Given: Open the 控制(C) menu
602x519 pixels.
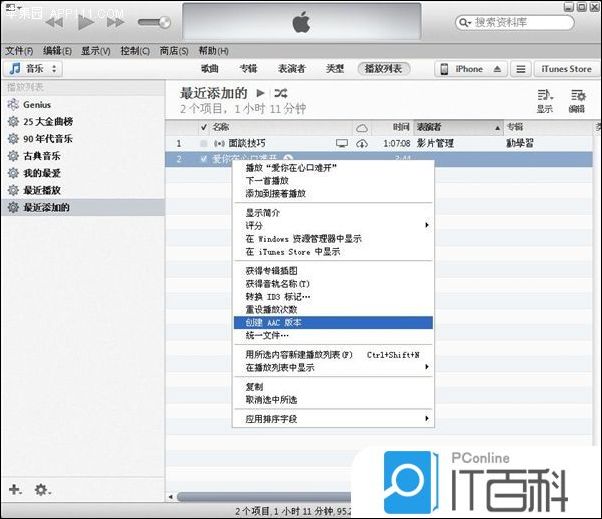Looking at the screenshot, I should [x=135, y=51].
